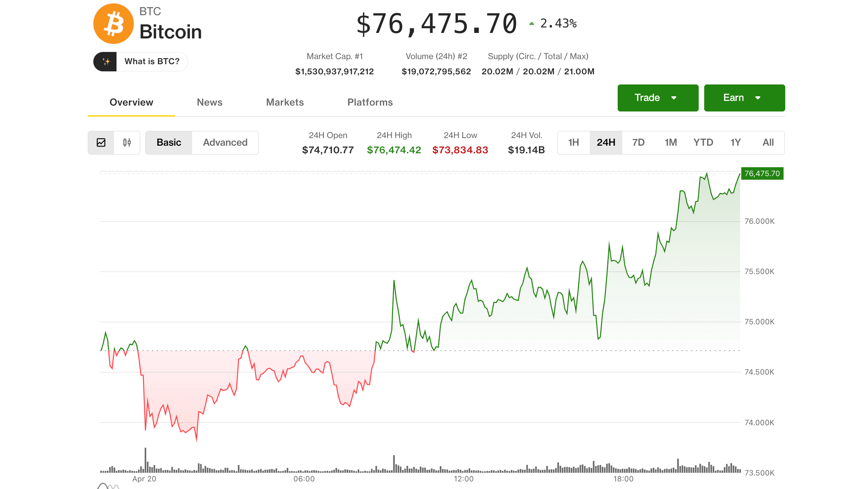This screenshot has height=489, width=868.
Task: Switch chart to YTD range
Action: 703,143
